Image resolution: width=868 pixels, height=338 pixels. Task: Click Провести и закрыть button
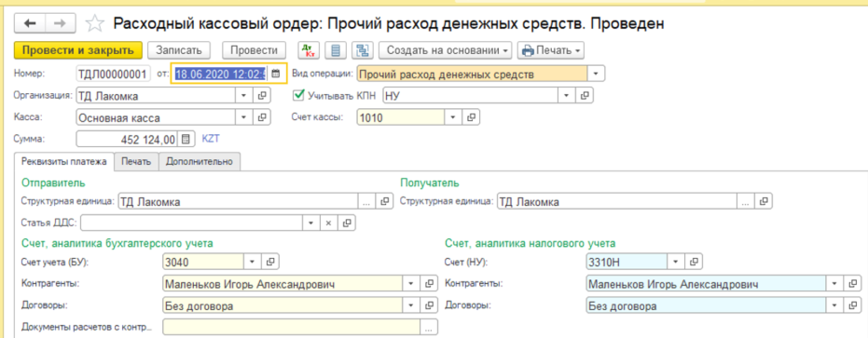click(x=78, y=50)
